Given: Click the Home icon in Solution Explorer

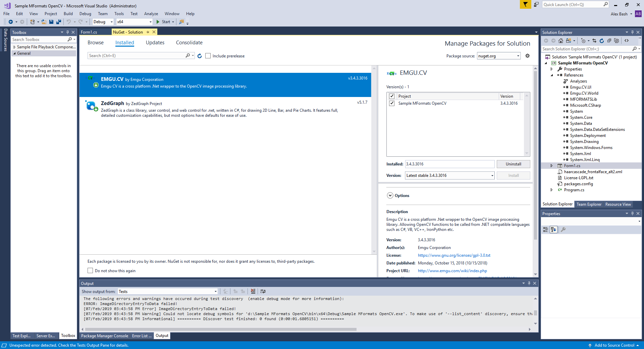Looking at the screenshot, I should (561, 41).
